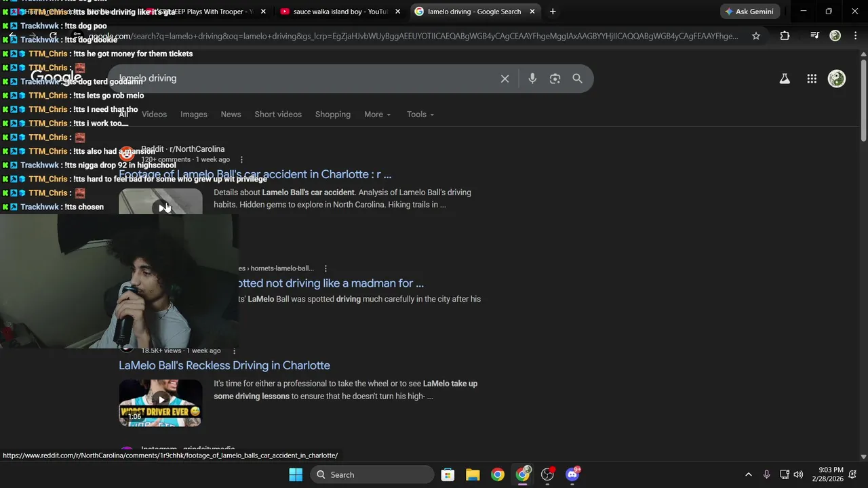Open options for the hornets-lamelo-ball result
Screen dimensions: 868x488
(x=325, y=268)
